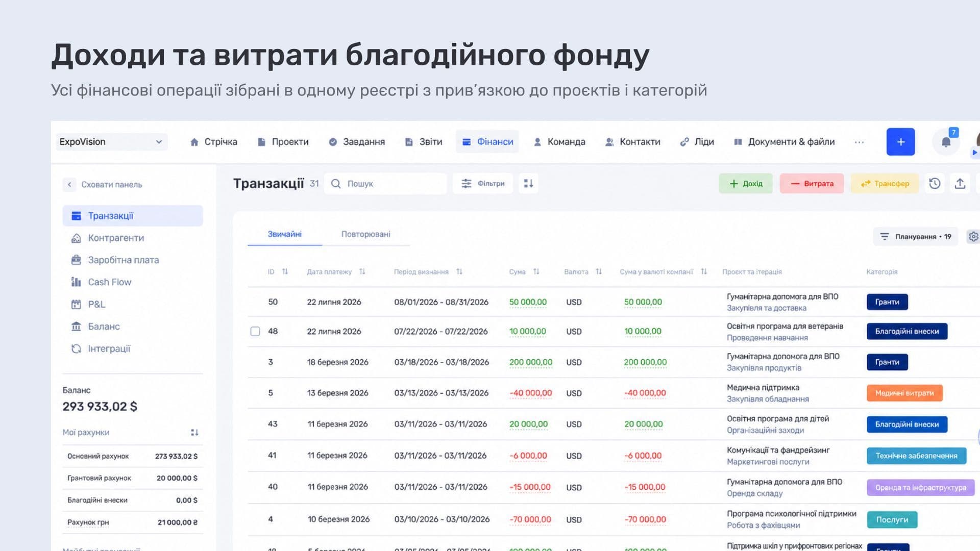980x551 pixels.
Task: Click the green Дохід button
Action: (746, 184)
